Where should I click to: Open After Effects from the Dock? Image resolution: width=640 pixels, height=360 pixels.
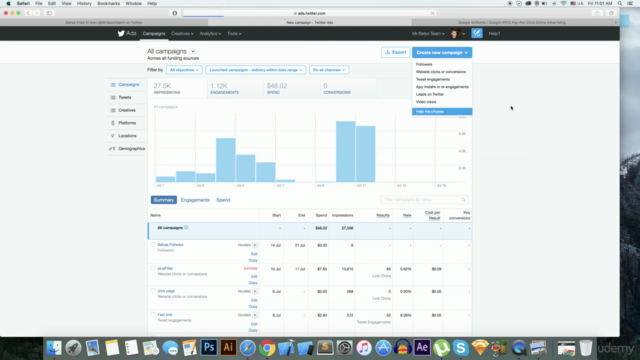[422, 348]
